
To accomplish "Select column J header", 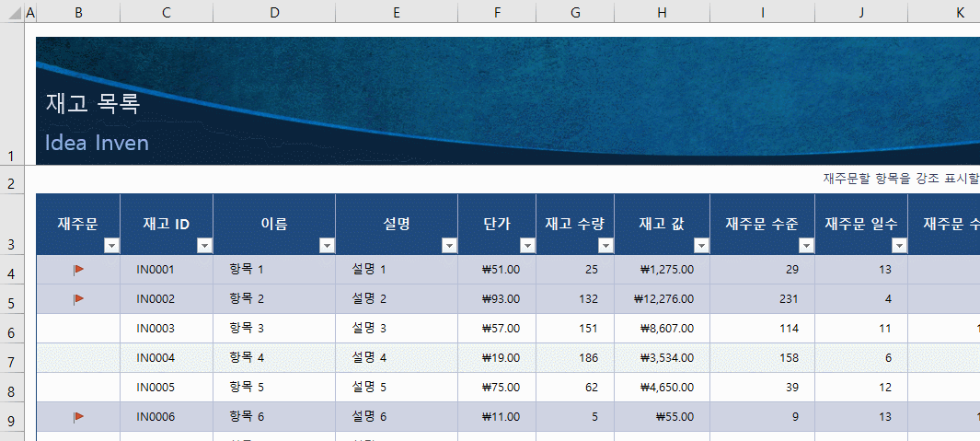I will [x=861, y=12].
